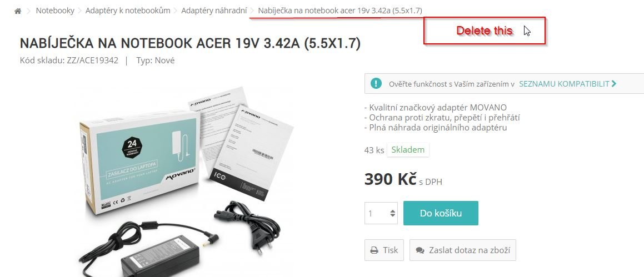Click the product title heading
Viewport: 644px width, 277px height.
(190, 43)
